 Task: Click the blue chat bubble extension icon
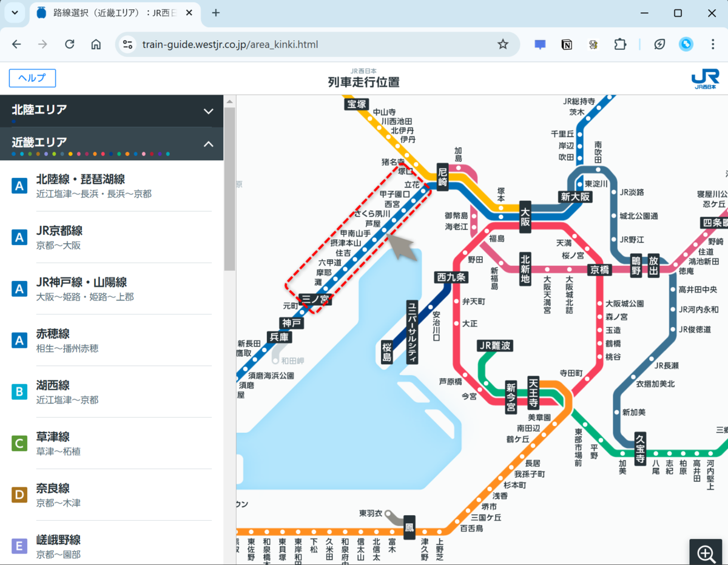pos(540,44)
